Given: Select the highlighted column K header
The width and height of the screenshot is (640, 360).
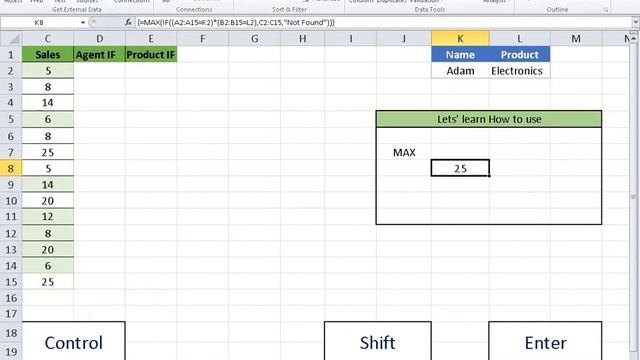Looking at the screenshot, I should click(x=460, y=39).
